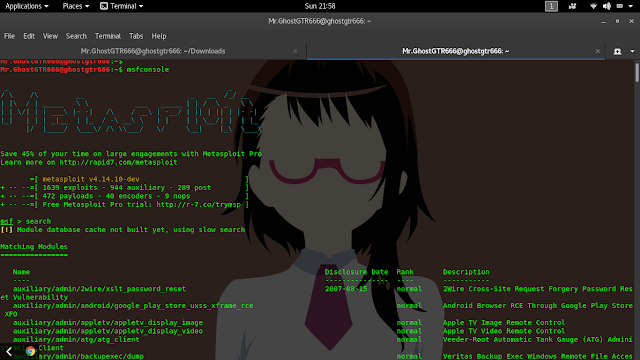Select the Mr.GhostGTR666@ghostgtr666: ~ tab
The width and height of the screenshot is (640, 360).
click(x=456, y=51)
